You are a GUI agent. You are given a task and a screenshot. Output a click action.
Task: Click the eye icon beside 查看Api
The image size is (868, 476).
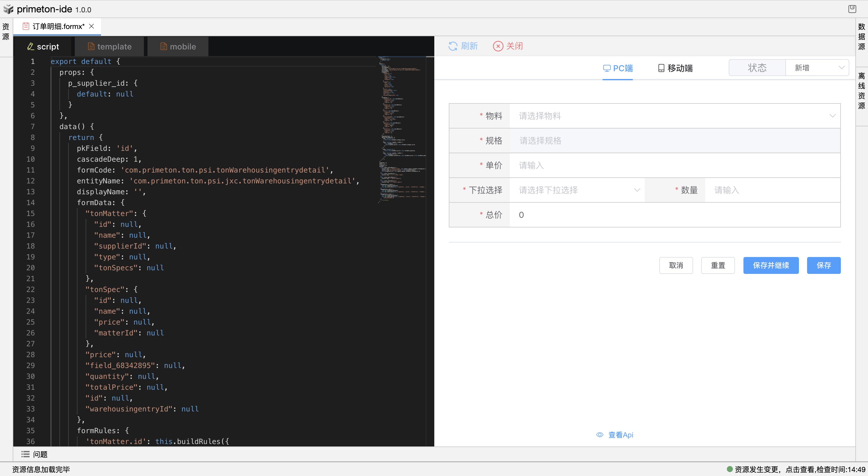tap(600, 435)
